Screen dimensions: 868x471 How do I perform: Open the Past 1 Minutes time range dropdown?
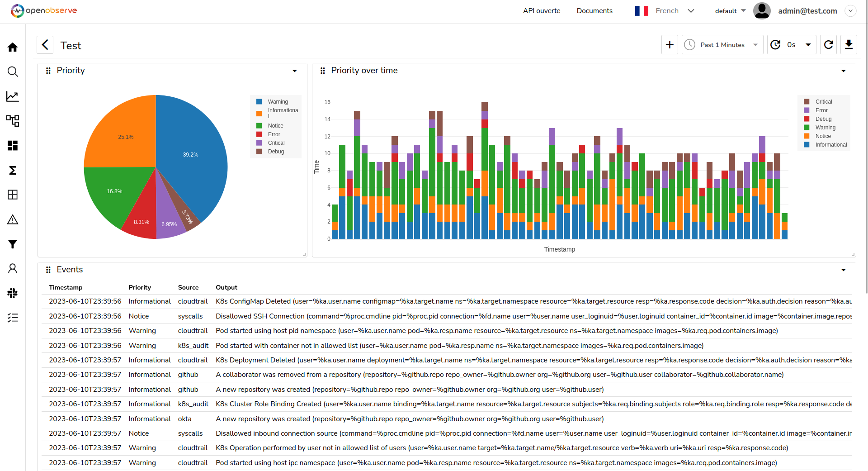pyautogui.click(x=722, y=45)
